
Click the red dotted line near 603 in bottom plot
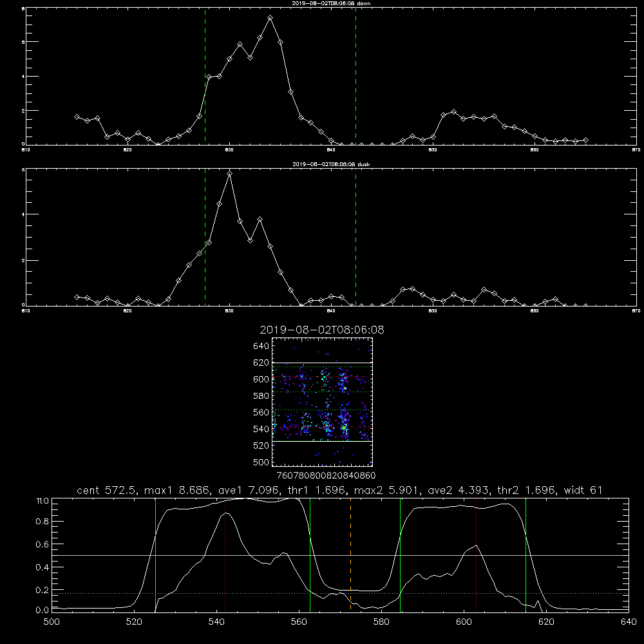coord(476,554)
